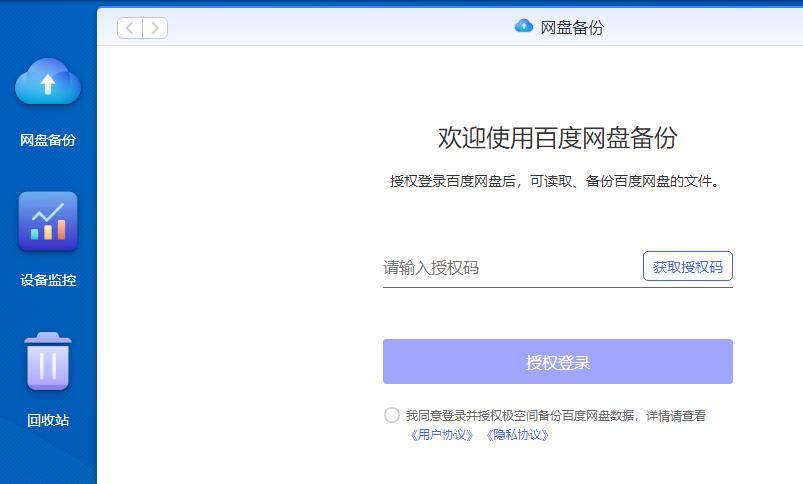803x484 pixels.
Task: Select the 回收站 sidebar label
Action: tap(48, 420)
